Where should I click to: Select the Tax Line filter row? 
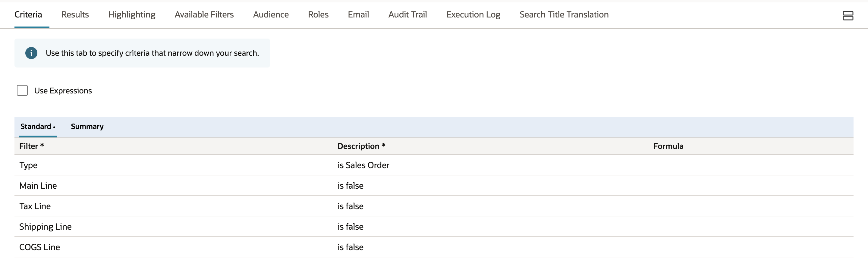point(434,206)
